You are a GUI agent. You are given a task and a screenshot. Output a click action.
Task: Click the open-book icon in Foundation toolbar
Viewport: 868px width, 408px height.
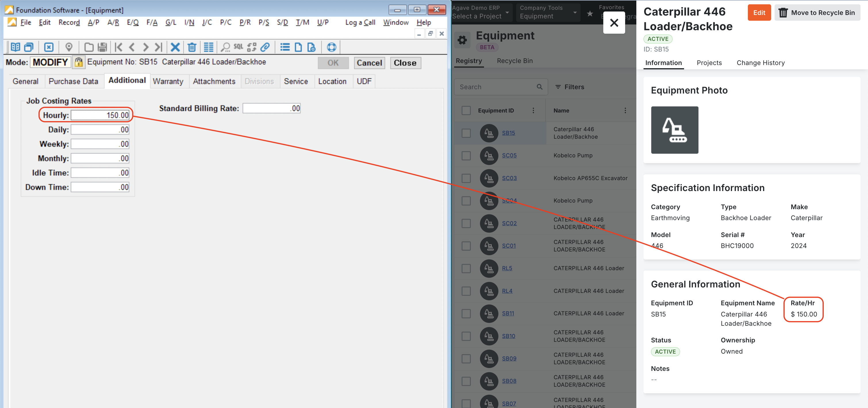coord(15,47)
